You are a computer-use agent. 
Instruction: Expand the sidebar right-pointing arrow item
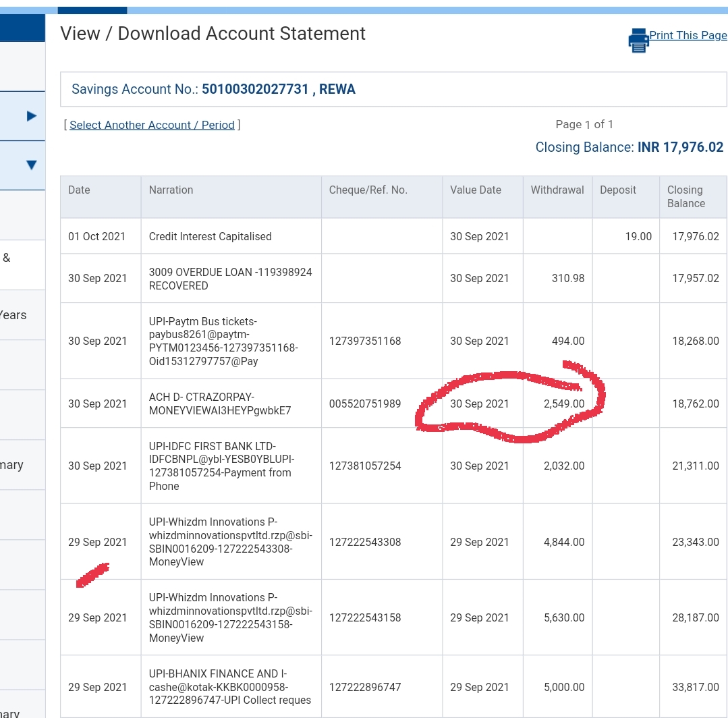pos(31,116)
